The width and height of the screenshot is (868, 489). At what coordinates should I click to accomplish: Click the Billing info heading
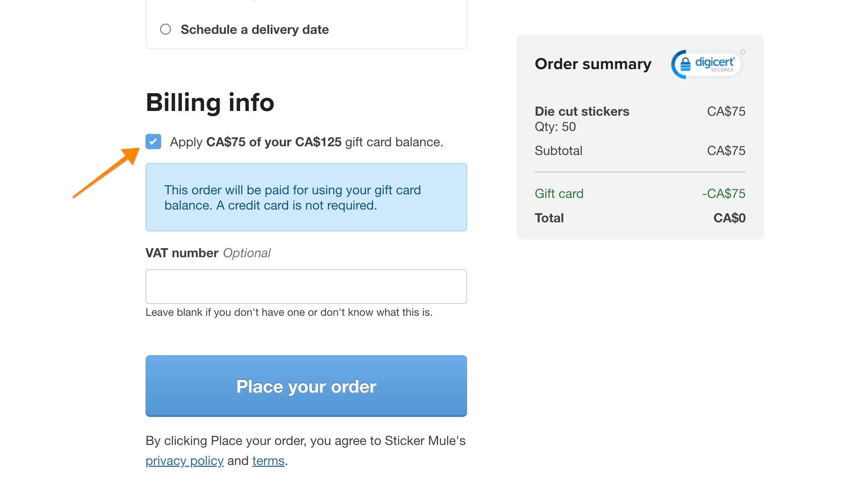tap(210, 102)
